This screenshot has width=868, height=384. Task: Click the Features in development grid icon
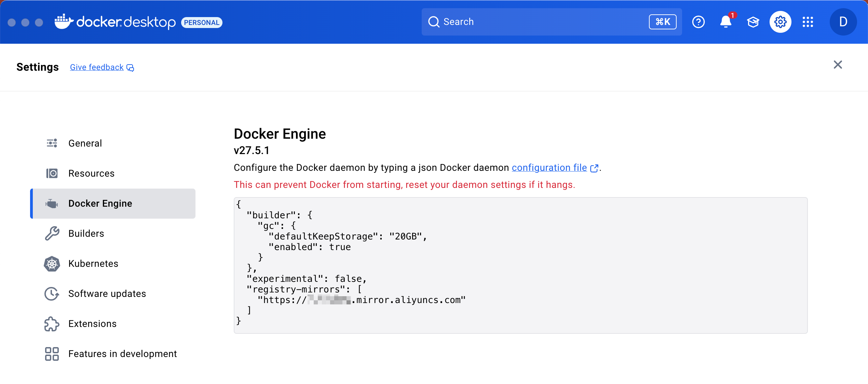tap(52, 354)
